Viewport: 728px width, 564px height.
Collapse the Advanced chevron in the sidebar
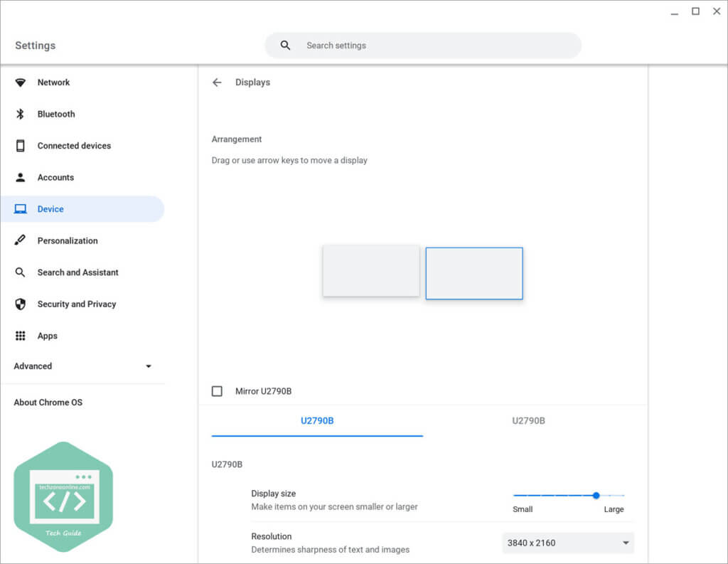click(x=148, y=366)
